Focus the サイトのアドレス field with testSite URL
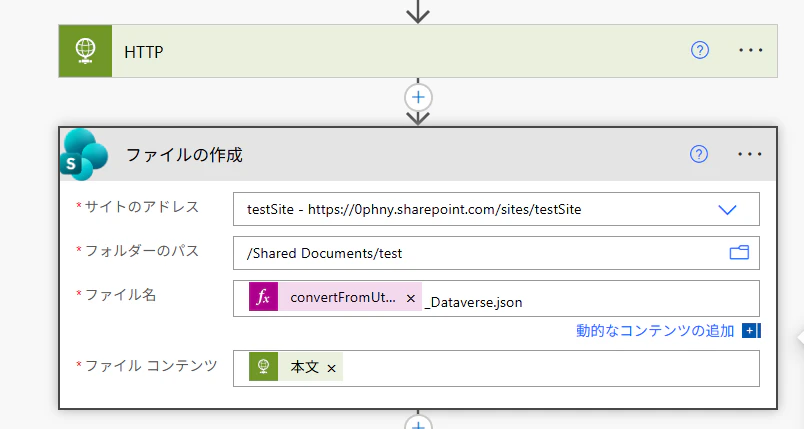Image resolution: width=804 pixels, height=429 pixels. pyautogui.click(x=496, y=209)
